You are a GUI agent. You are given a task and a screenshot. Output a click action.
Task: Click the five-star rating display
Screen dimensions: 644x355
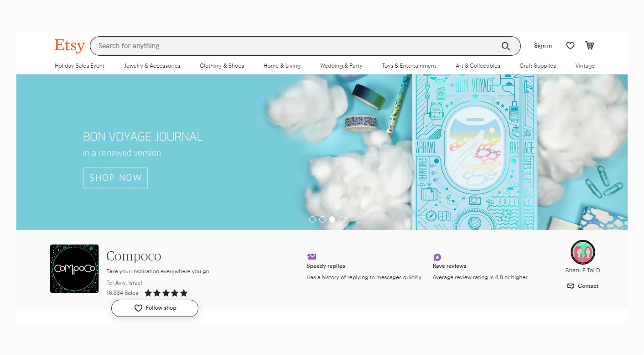(x=166, y=293)
